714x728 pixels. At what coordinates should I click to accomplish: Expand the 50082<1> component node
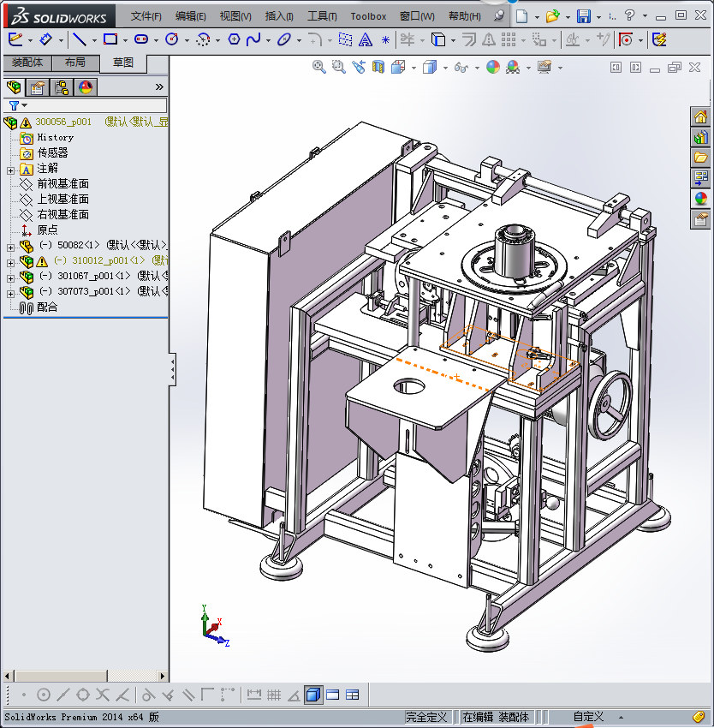(10, 246)
